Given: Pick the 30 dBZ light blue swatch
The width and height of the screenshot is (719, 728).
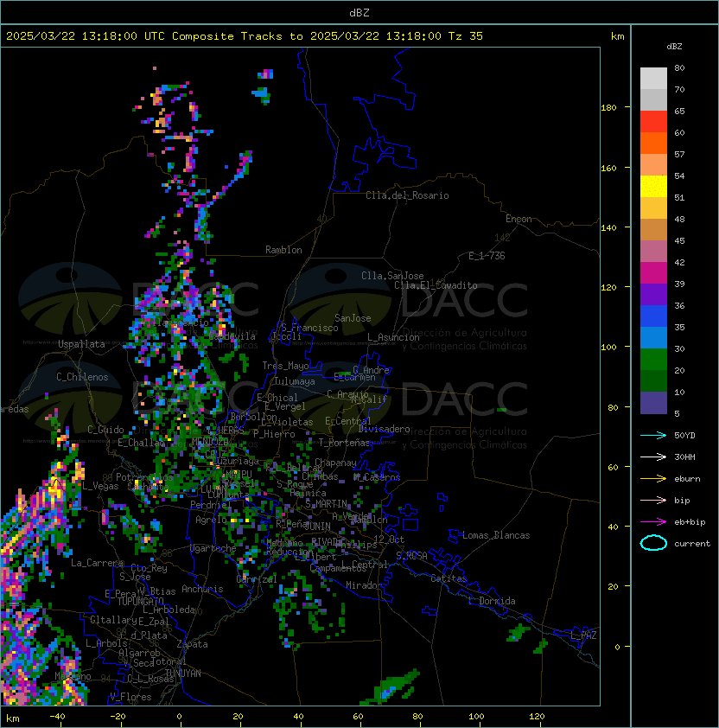Looking at the screenshot, I should pyautogui.click(x=653, y=338).
